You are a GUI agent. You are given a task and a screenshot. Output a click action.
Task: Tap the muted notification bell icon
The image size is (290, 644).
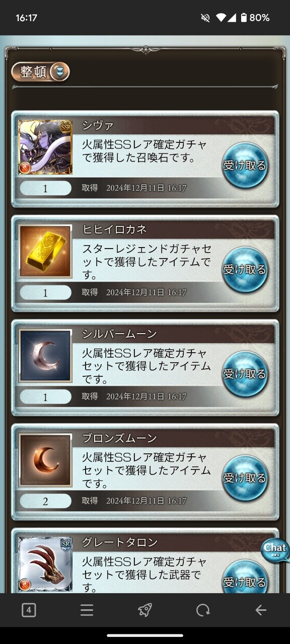point(205,18)
